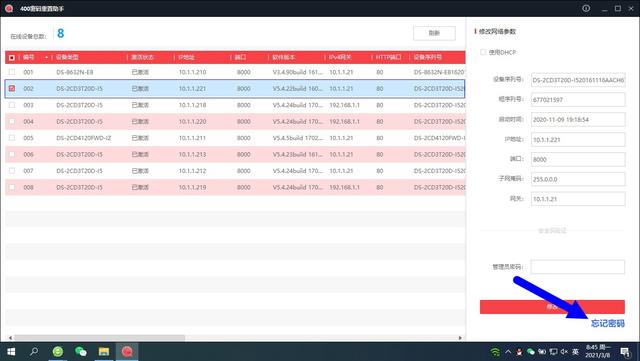The image size is (640, 361).
Task: Click the info icon in title bar
Action: point(586,8)
